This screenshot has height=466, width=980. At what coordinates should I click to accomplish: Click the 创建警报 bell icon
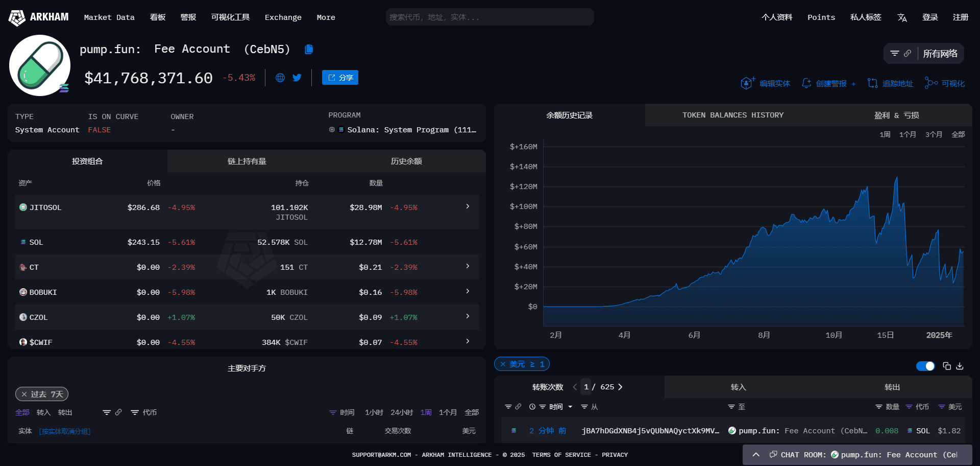point(806,83)
